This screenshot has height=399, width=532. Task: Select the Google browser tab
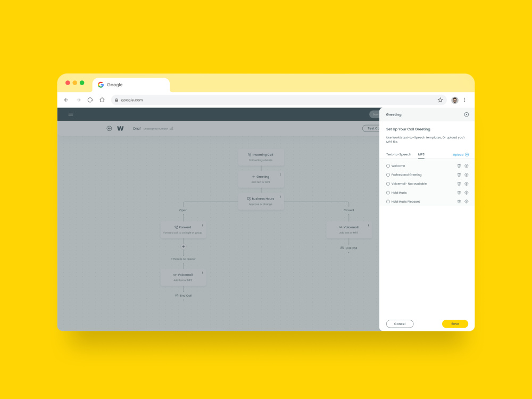131,85
